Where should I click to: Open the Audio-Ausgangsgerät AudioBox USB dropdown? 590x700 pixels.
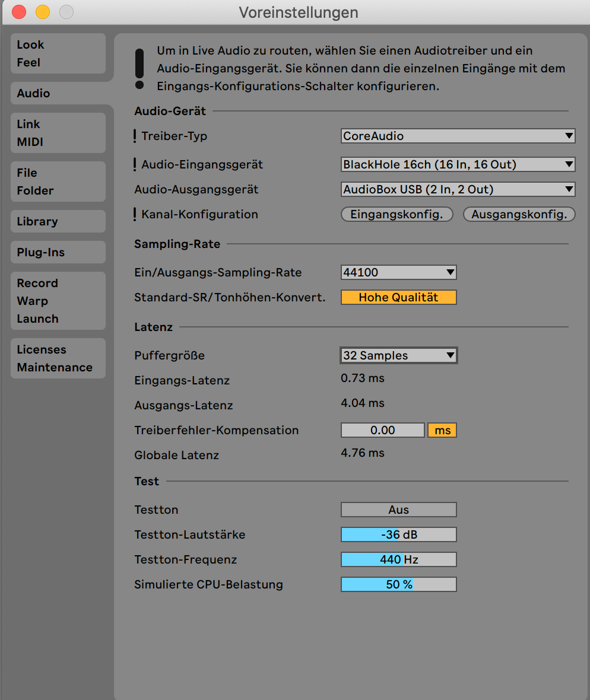tap(458, 190)
